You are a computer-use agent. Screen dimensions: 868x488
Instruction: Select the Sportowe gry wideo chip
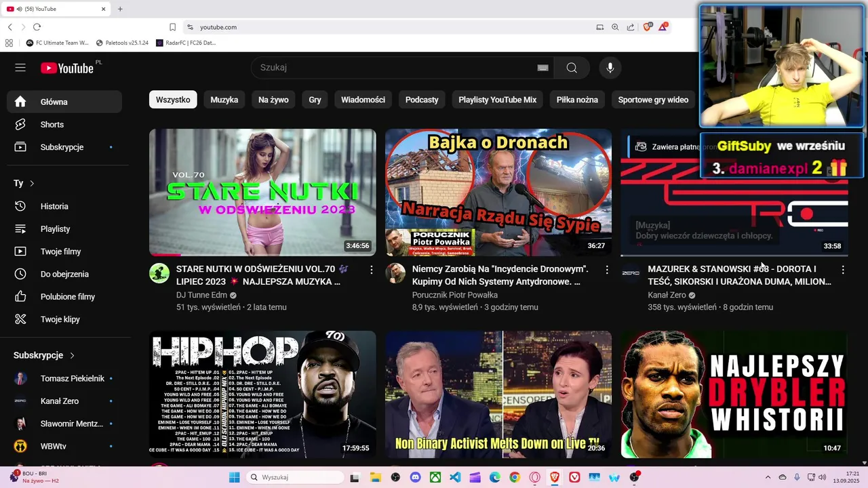[653, 100]
